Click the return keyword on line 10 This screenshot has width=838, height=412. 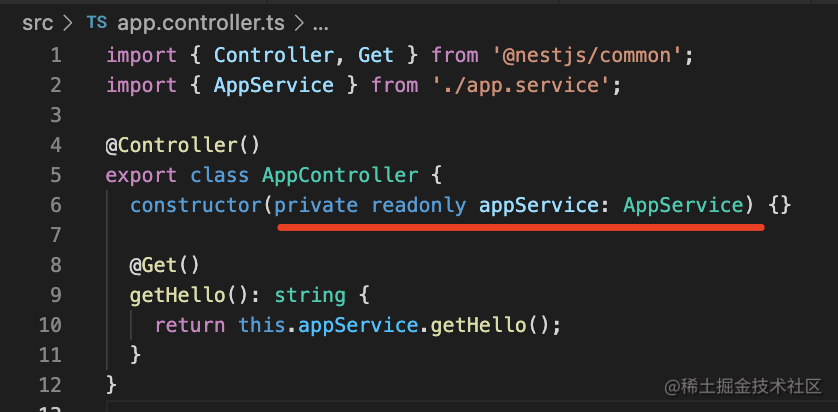point(190,325)
